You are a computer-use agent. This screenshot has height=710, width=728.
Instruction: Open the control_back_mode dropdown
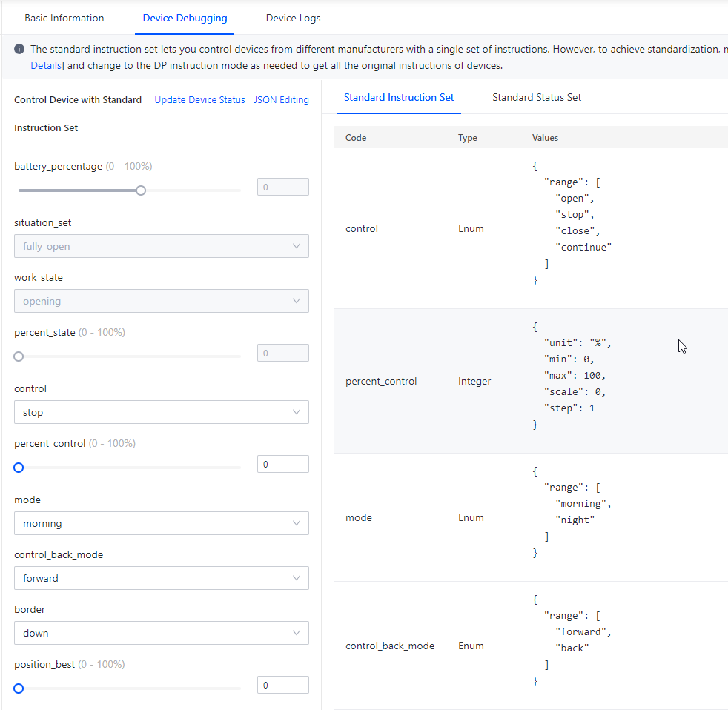(161, 578)
